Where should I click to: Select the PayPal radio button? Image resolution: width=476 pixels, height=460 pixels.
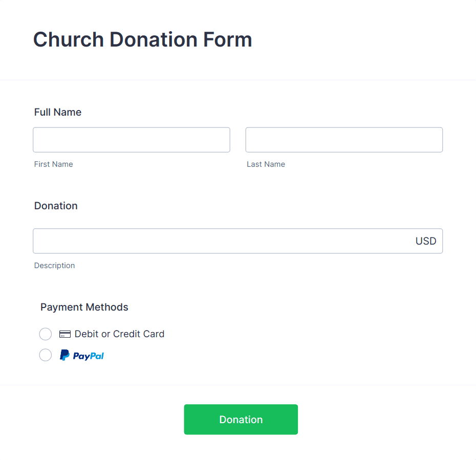coord(45,355)
